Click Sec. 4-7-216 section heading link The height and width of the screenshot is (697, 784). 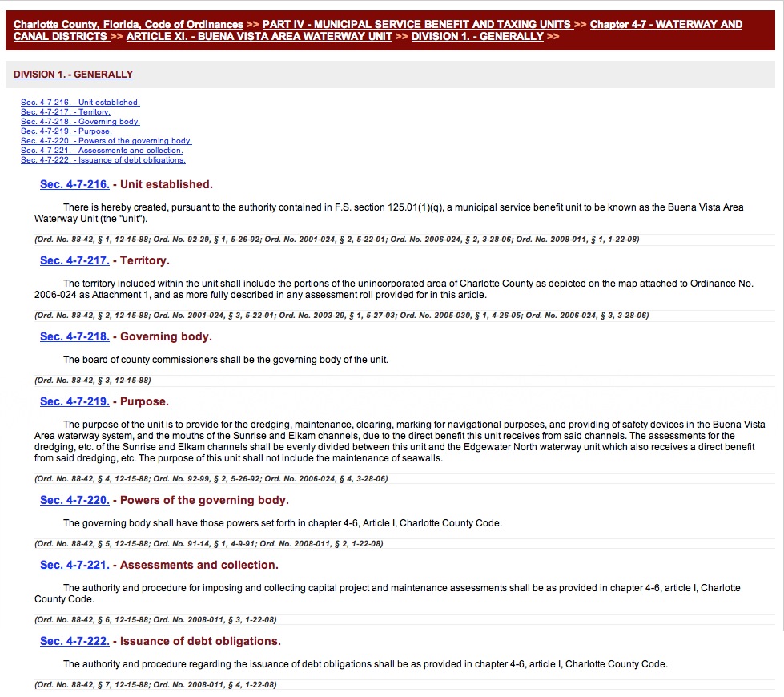(74, 185)
